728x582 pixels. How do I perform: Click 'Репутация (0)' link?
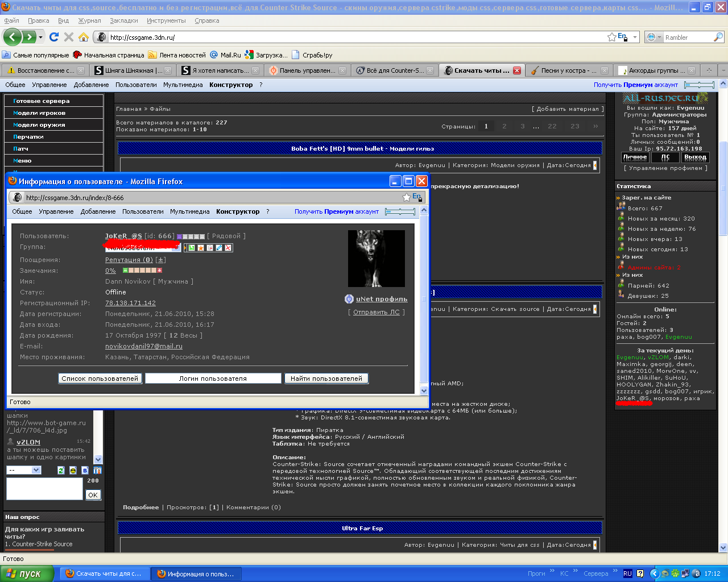click(x=129, y=260)
